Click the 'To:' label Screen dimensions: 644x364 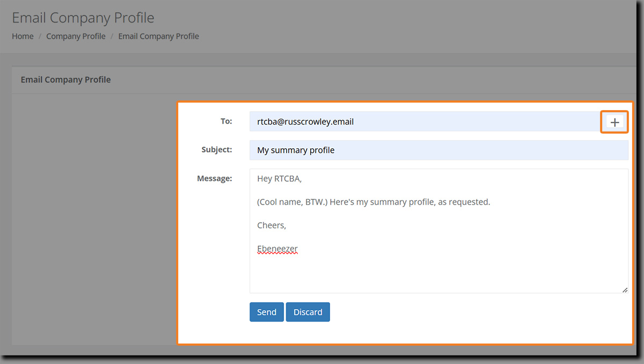coord(226,121)
